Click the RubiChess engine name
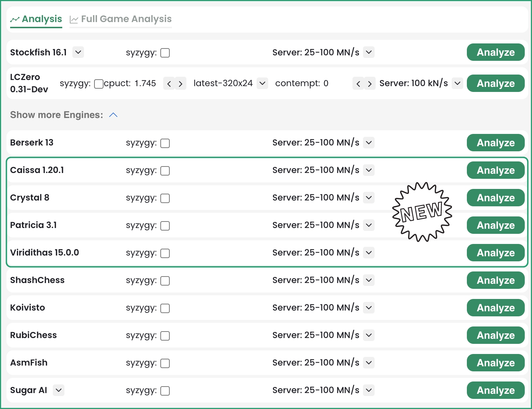Image resolution: width=532 pixels, height=409 pixels. (33, 335)
